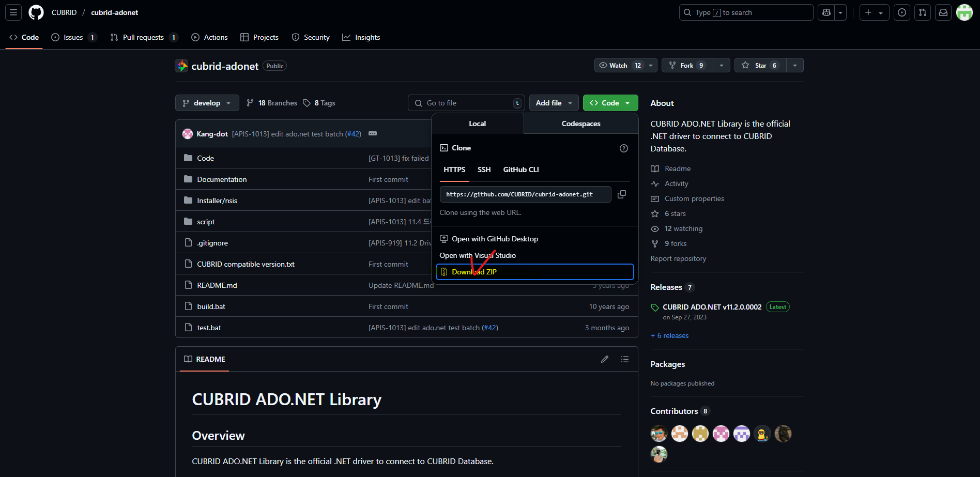The width and height of the screenshot is (980, 477).
Task: Open the user profile avatar menu
Action: [x=964, y=12]
